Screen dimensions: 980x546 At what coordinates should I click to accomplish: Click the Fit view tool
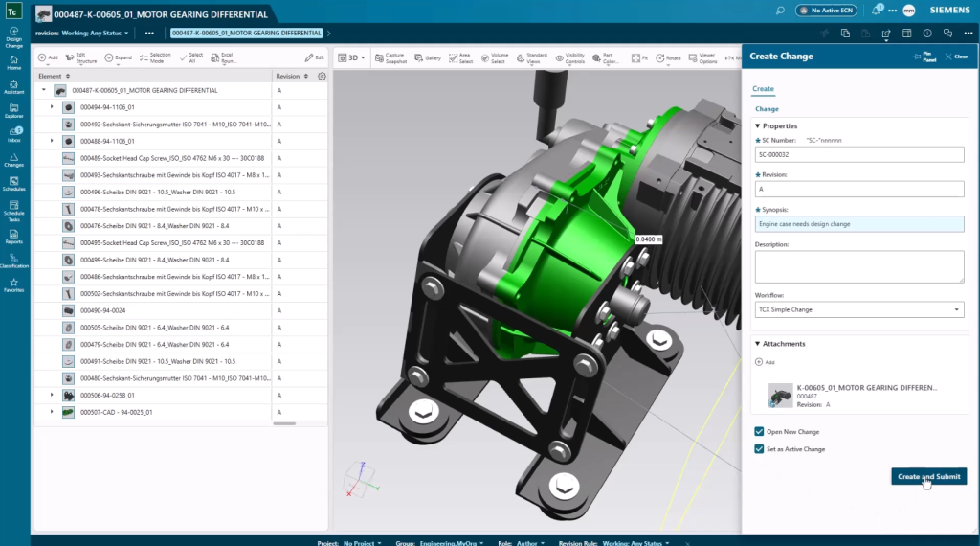(x=639, y=58)
